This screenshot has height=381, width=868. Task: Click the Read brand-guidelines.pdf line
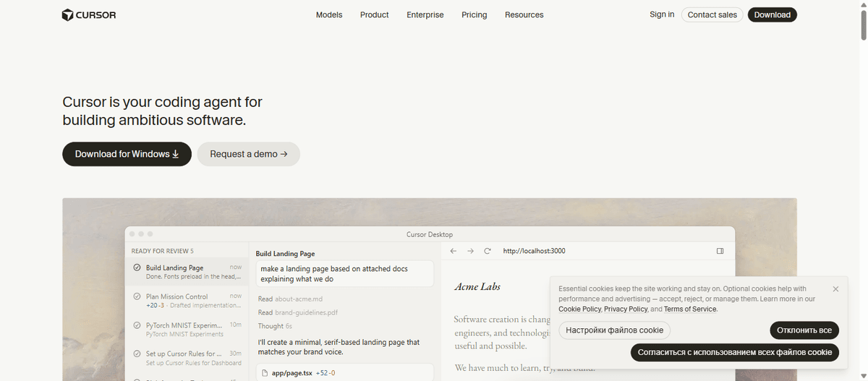point(297,313)
